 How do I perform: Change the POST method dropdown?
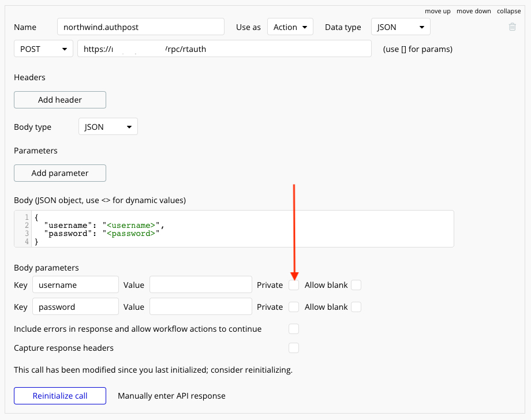click(x=43, y=49)
